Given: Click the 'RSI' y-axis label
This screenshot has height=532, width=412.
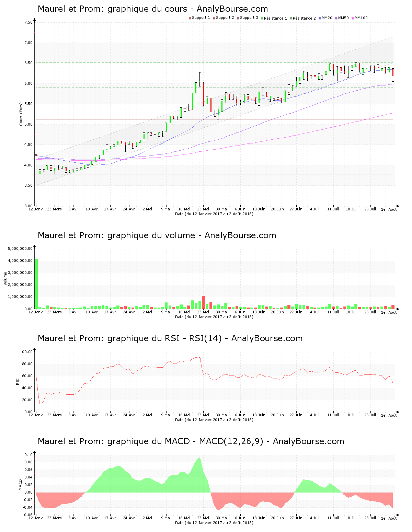Looking at the screenshot, I should (18, 382).
